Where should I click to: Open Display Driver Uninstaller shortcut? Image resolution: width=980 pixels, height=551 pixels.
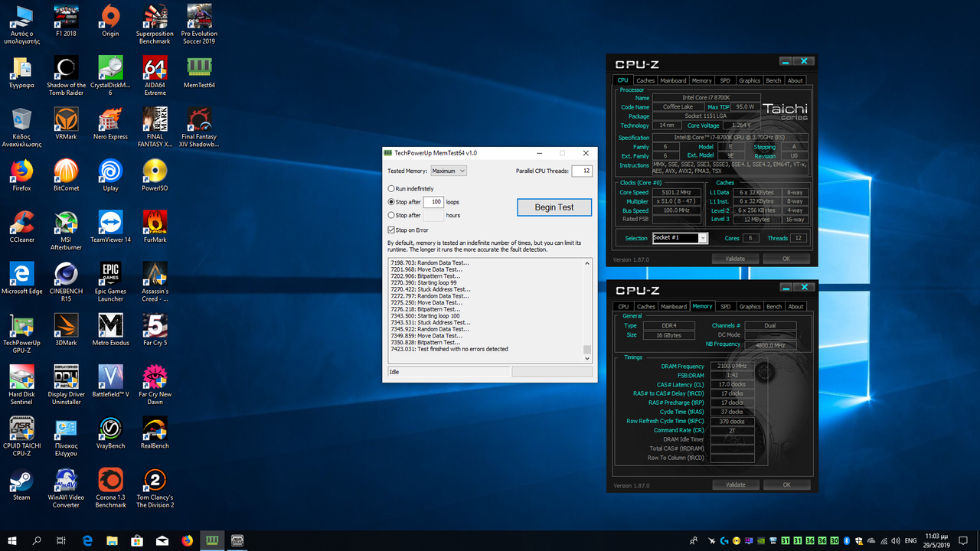click(66, 385)
